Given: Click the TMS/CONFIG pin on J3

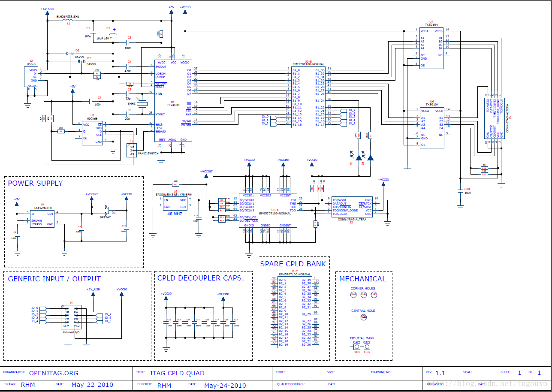Looking at the screenshot, I should pos(342,207).
